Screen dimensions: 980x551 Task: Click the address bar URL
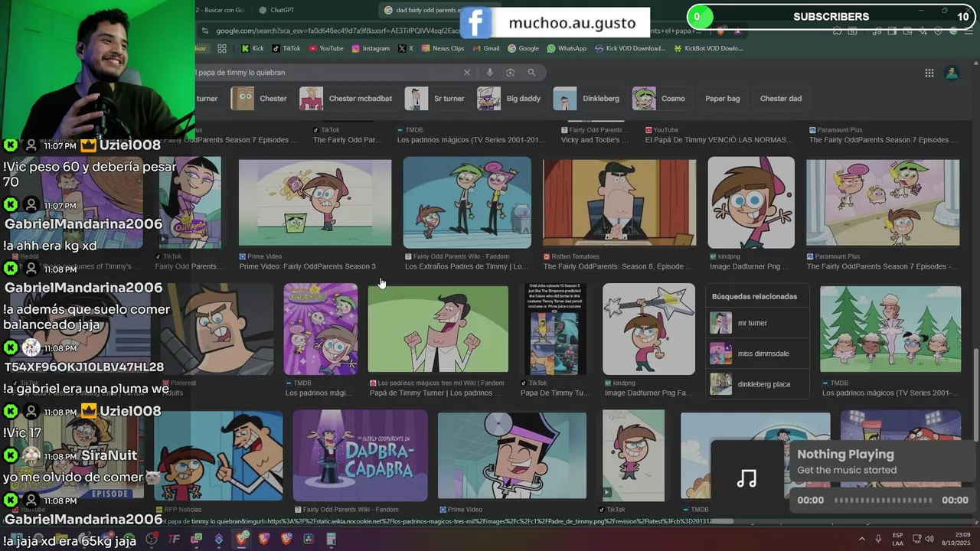point(338,31)
